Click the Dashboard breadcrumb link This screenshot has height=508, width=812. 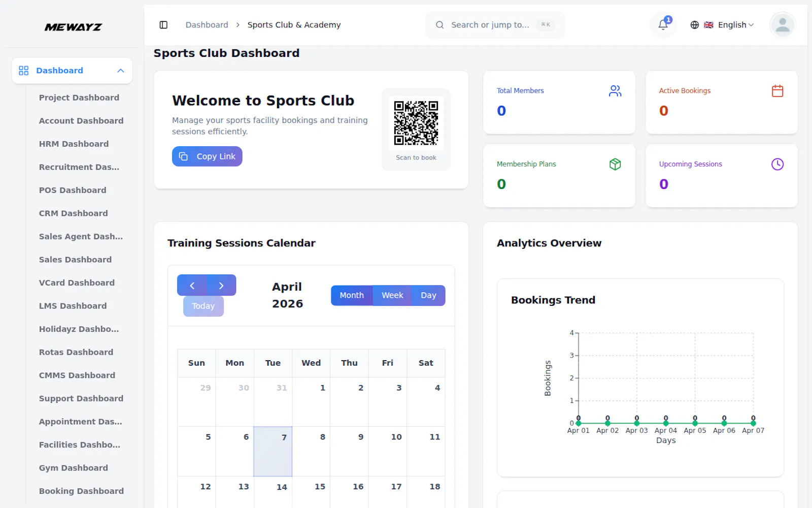click(207, 25)
